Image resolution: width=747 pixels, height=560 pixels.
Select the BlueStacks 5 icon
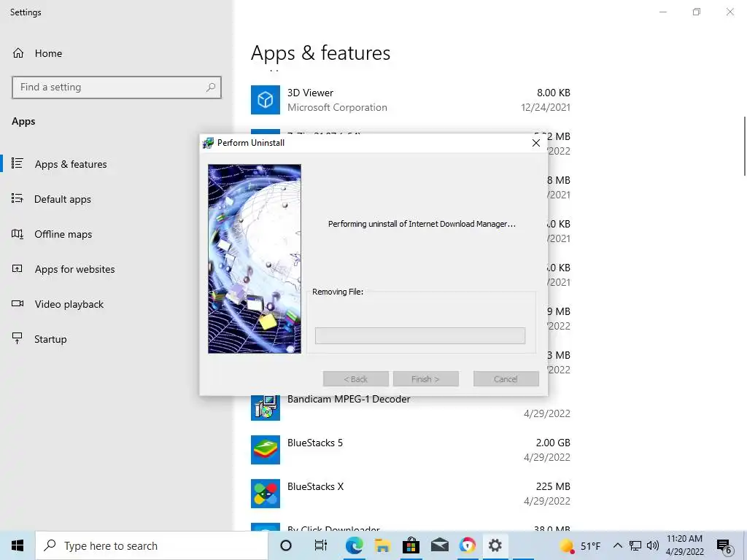(266, 449)
